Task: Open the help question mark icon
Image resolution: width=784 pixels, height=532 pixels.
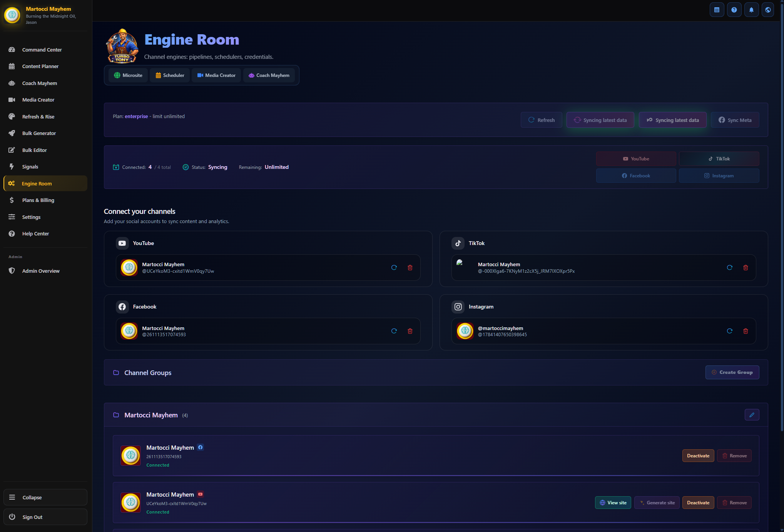Action: tap(734, 10)
